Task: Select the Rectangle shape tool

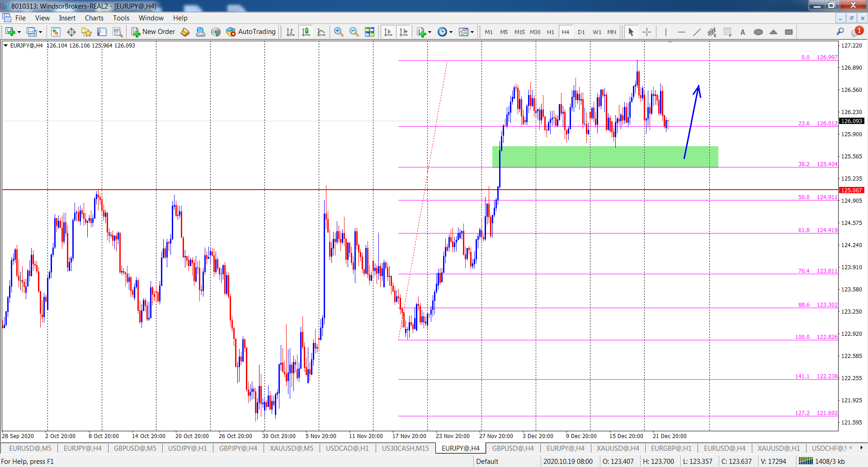Action: click(789, 32)
